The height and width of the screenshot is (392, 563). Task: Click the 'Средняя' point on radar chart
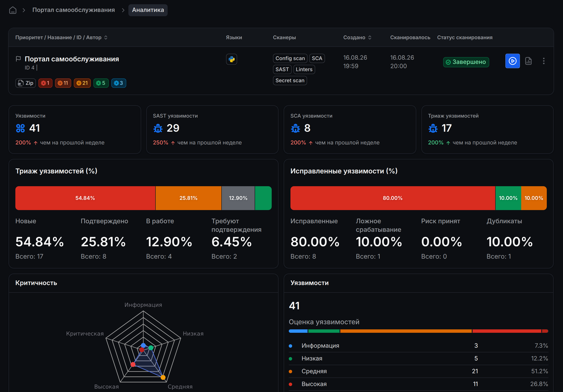pyautogui.click(x=163, y=378)
